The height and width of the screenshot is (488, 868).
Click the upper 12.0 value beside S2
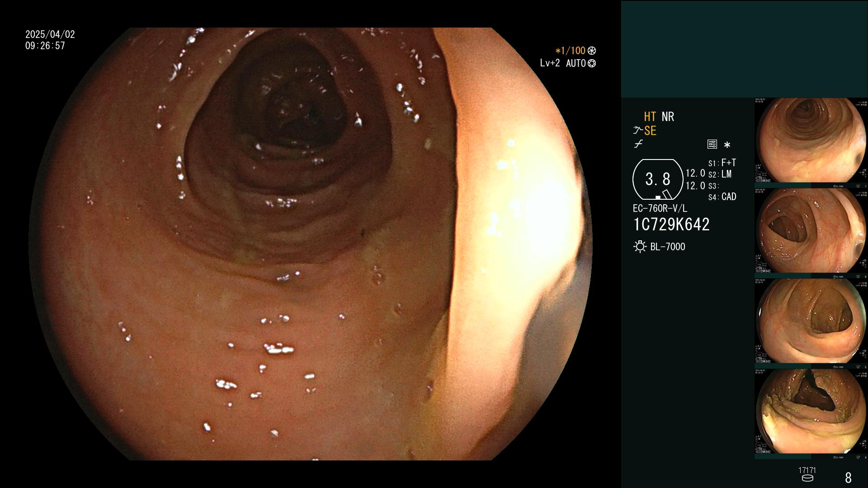click(x=695, y=173)
